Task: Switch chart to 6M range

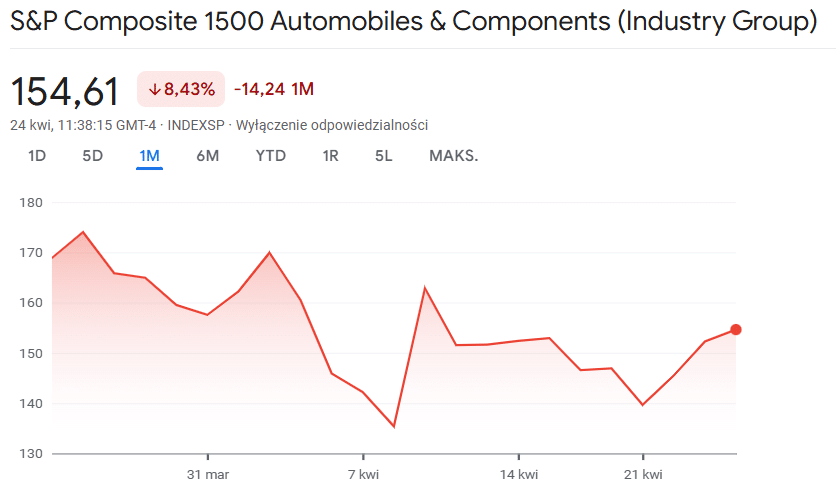Action: 207,156
